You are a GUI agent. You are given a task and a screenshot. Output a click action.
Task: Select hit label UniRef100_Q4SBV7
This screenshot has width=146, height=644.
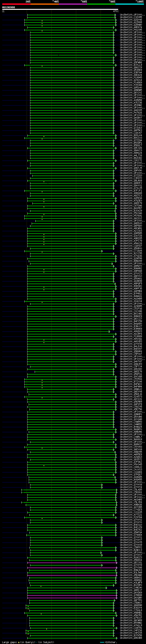click(x=131, y=118)
